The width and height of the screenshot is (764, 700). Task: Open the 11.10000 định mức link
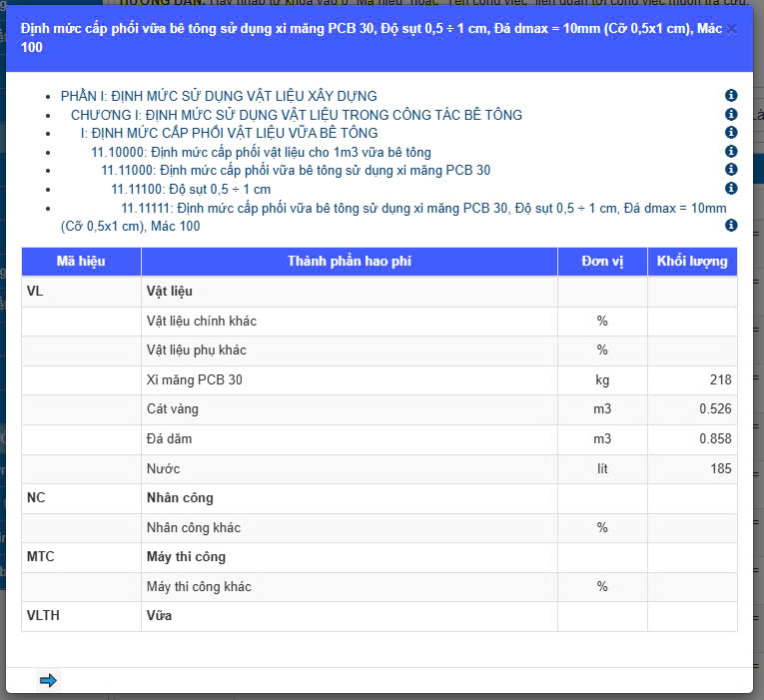[x=261, y=152]
